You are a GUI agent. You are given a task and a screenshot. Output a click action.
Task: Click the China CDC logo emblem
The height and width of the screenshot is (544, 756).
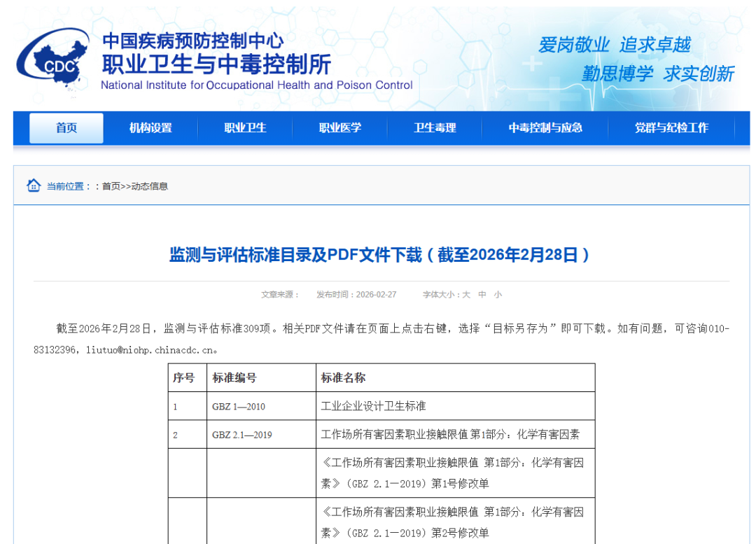(x=53, y=60)
